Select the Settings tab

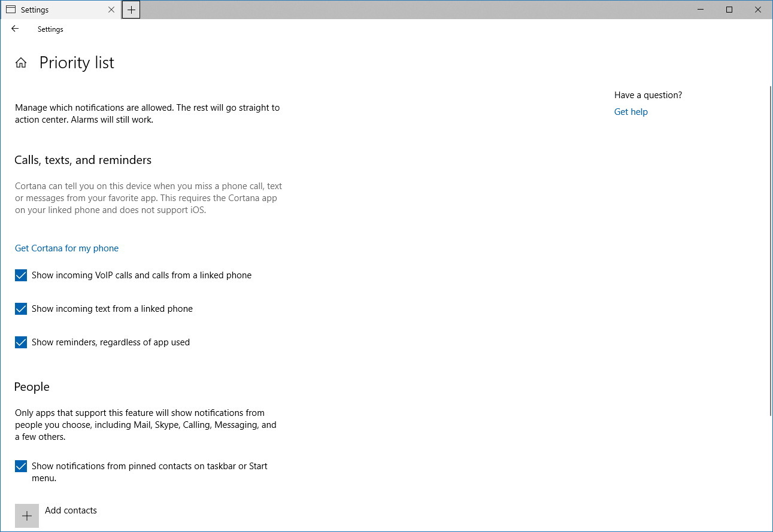click(60, 10)
